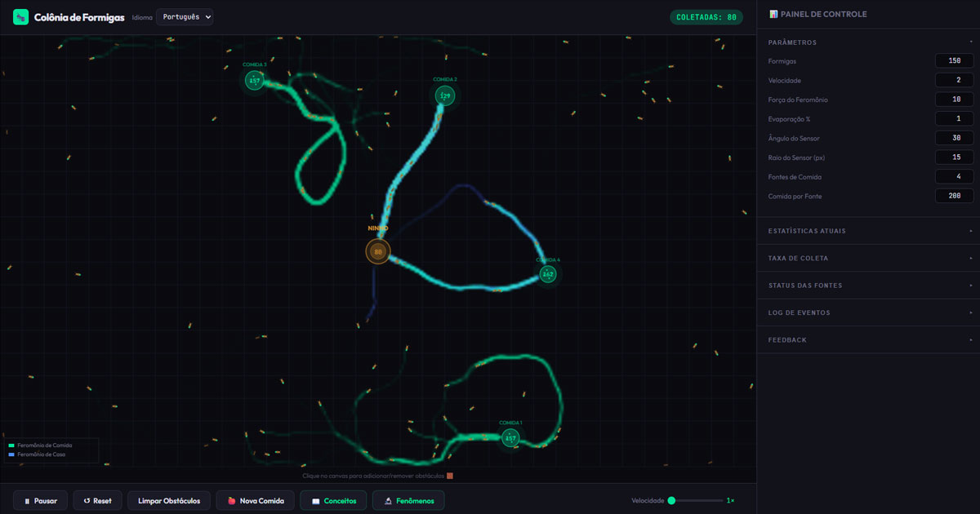
Task: Reset the ant simulation
Action: pos(97,500)
